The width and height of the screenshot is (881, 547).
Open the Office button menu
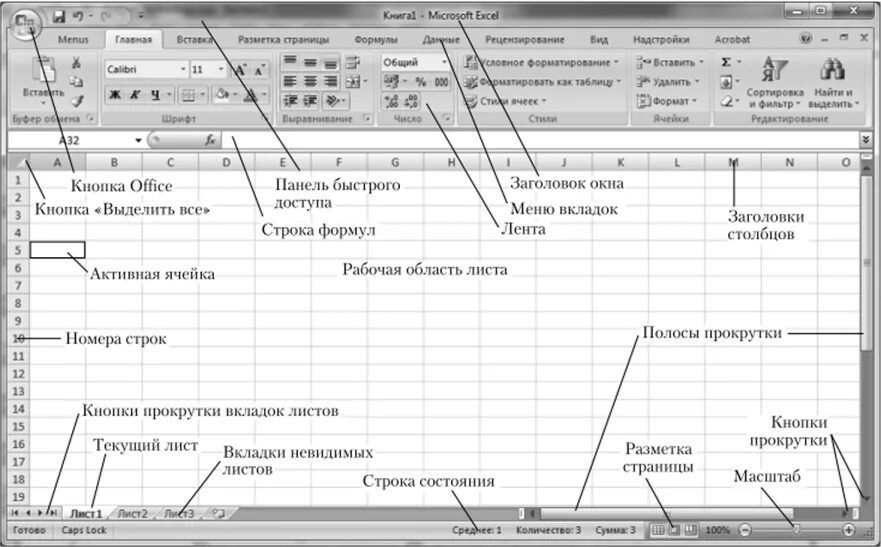coord(25,24)
